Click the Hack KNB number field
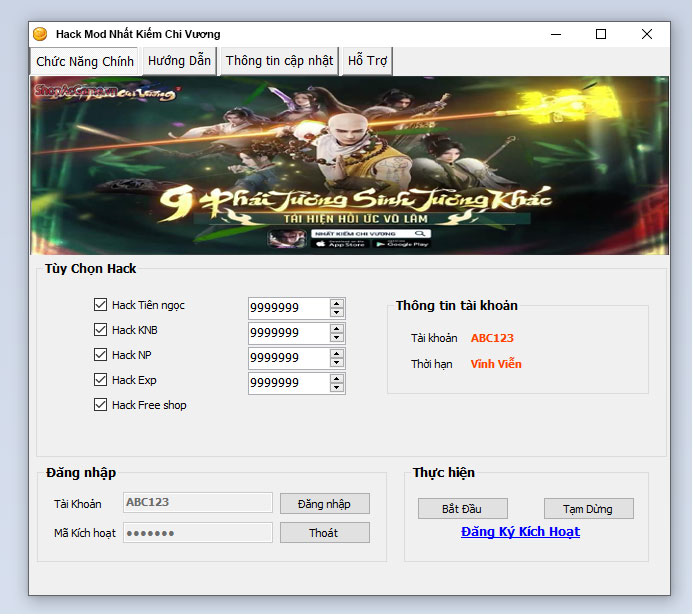This screenshot has width=693, height=616. click(289, 333)
